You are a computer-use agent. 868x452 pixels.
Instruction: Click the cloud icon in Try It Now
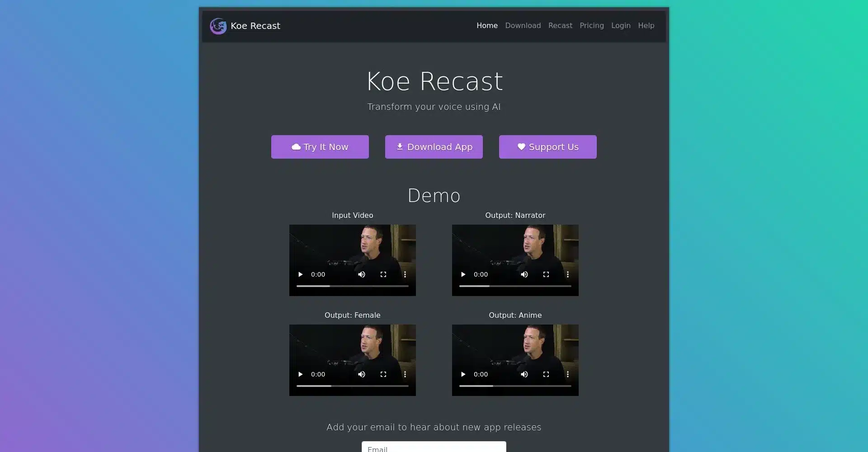(x=296, y=147)
